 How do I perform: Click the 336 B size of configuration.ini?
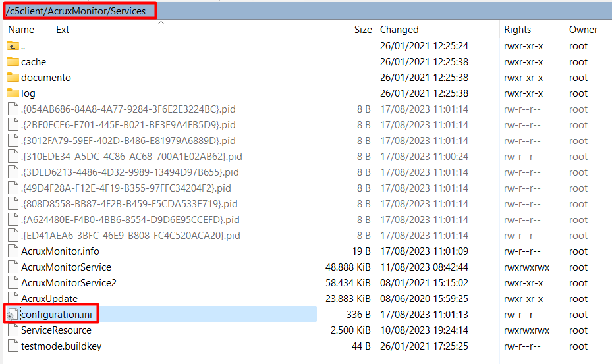pos(358,315)
